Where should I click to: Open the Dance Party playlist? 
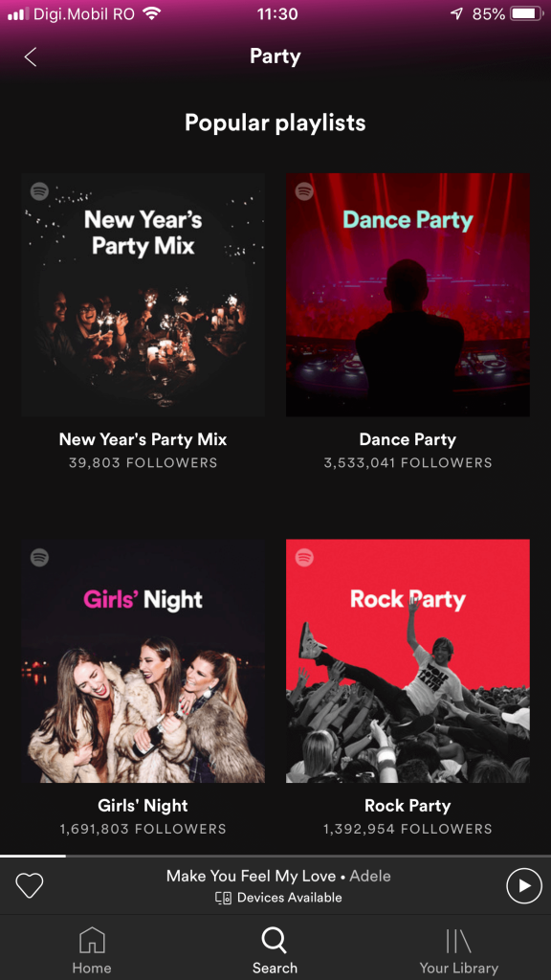click(x=408, y=294)
